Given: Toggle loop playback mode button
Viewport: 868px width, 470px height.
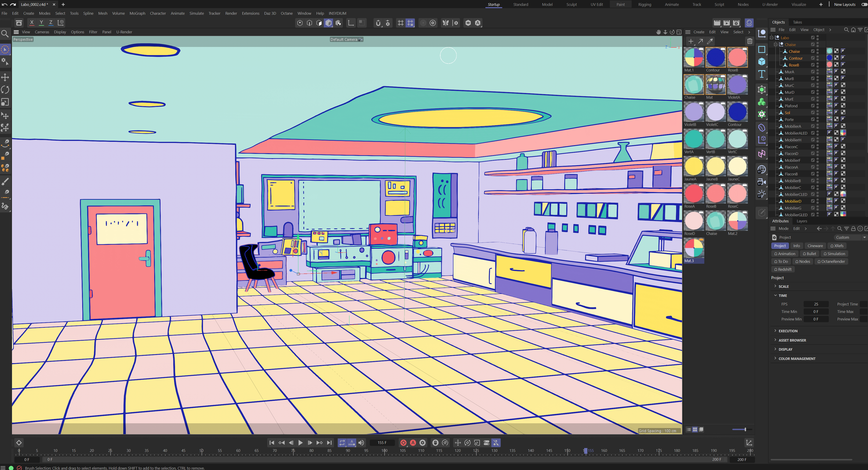Looking at the screenshot, I should point(342,443).
